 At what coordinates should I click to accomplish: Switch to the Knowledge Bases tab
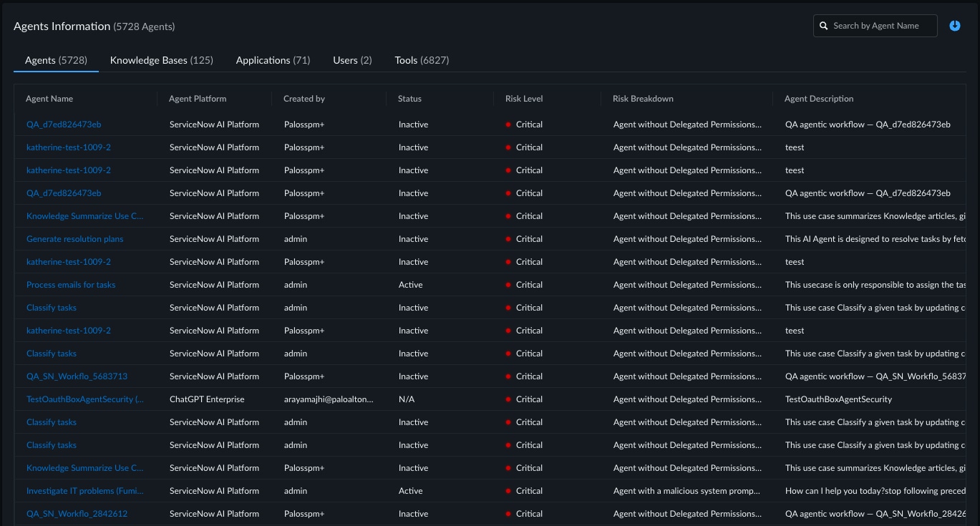[161, 60]
